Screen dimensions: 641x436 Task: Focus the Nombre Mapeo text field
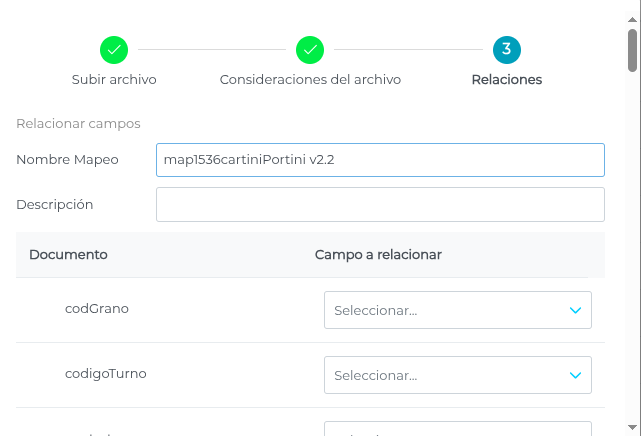tap(380, 160)
